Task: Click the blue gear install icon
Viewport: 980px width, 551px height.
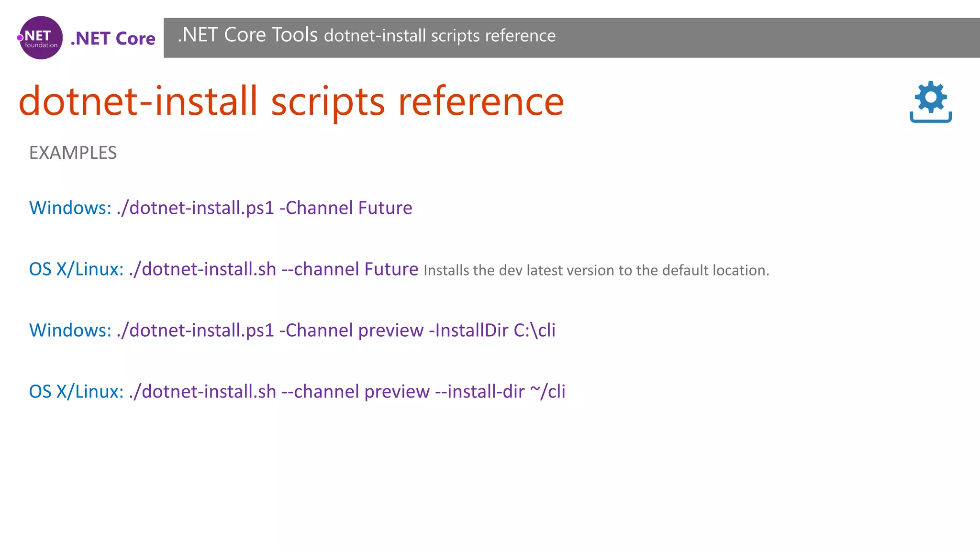Action: pos(931,102)
